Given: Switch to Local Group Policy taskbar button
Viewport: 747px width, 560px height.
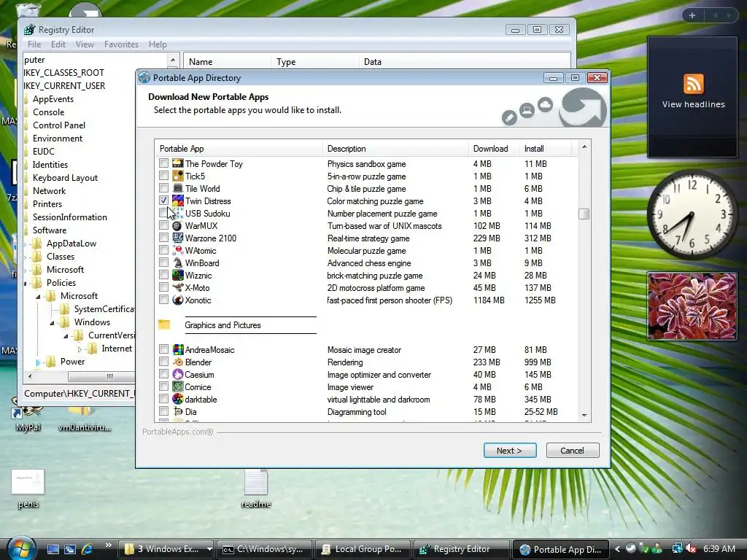Looking at the screenshot, I should [363, 549].
